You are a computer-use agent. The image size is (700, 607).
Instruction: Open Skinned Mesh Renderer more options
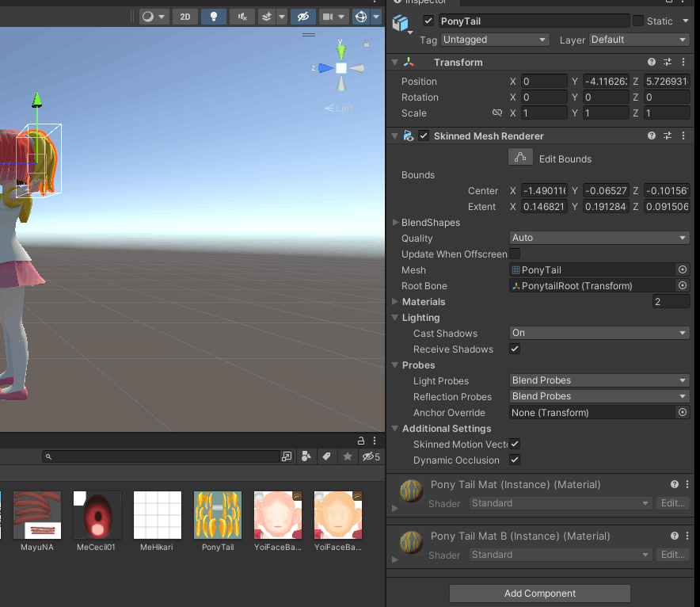pos(683,136)
